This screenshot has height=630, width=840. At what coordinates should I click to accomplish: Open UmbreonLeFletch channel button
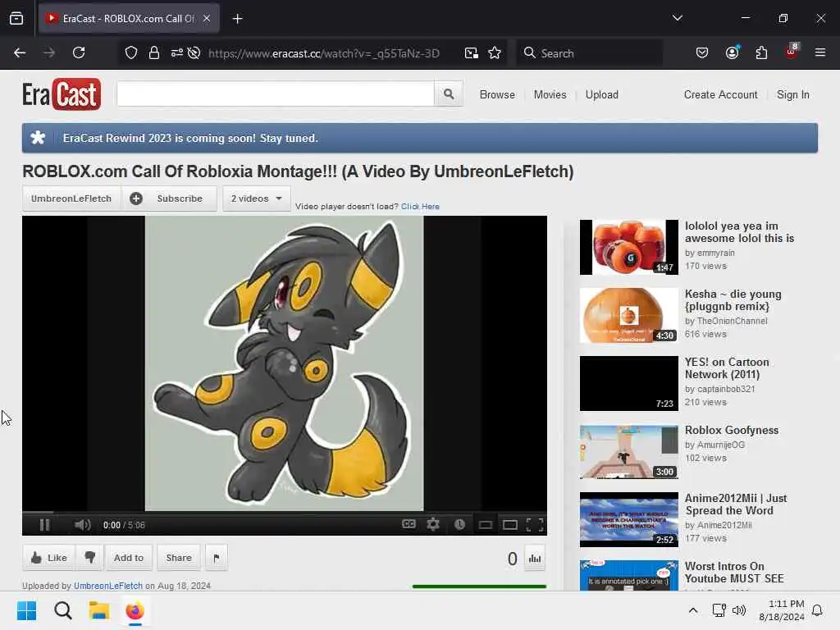tap(71, 199)
